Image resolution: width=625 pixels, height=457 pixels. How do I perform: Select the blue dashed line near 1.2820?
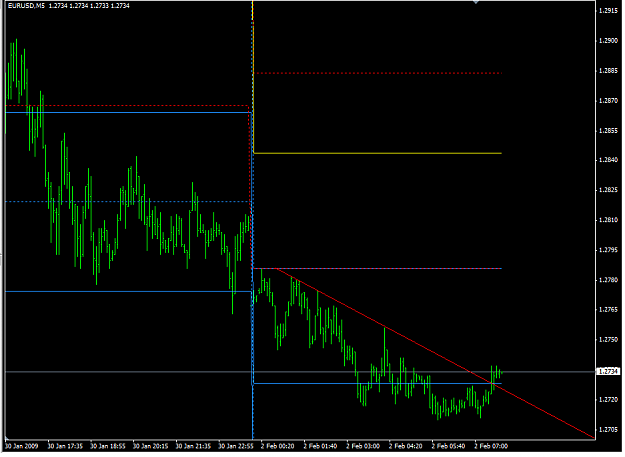coord(128,202)
